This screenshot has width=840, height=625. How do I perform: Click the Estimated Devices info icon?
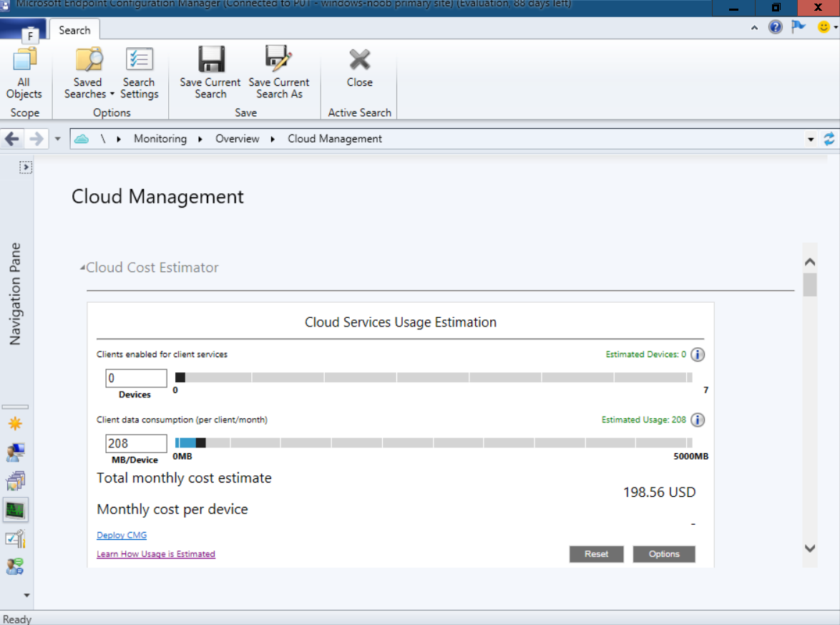tap(698, 354)
